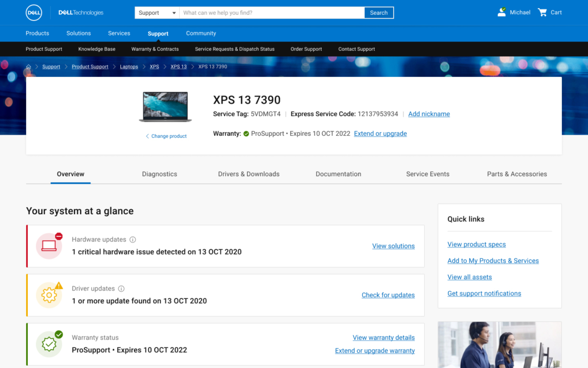Open Michael's account user icon
Viewport: 588px width, 368px height.
(501, 12)
